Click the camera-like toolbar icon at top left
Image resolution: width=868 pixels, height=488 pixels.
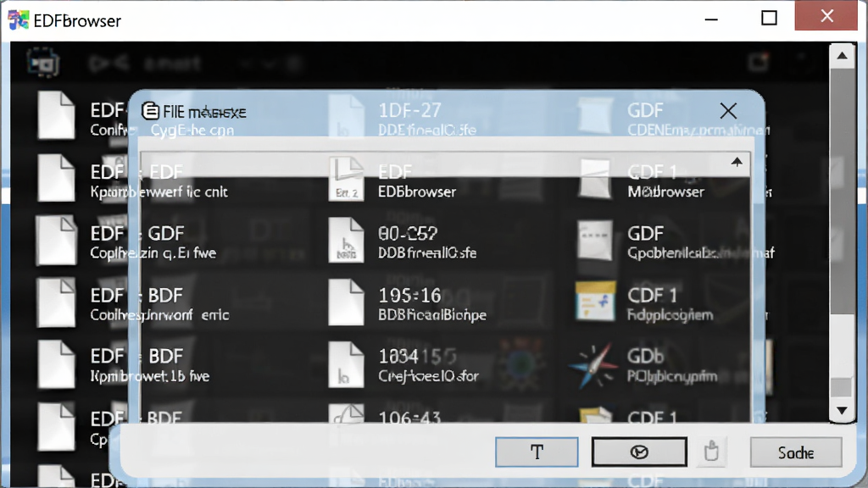(x=42, y=63)
